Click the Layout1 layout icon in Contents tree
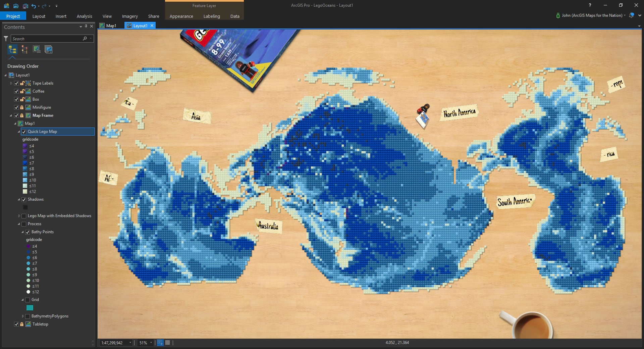This screenshot has height=349, width=644. point(11,75)
